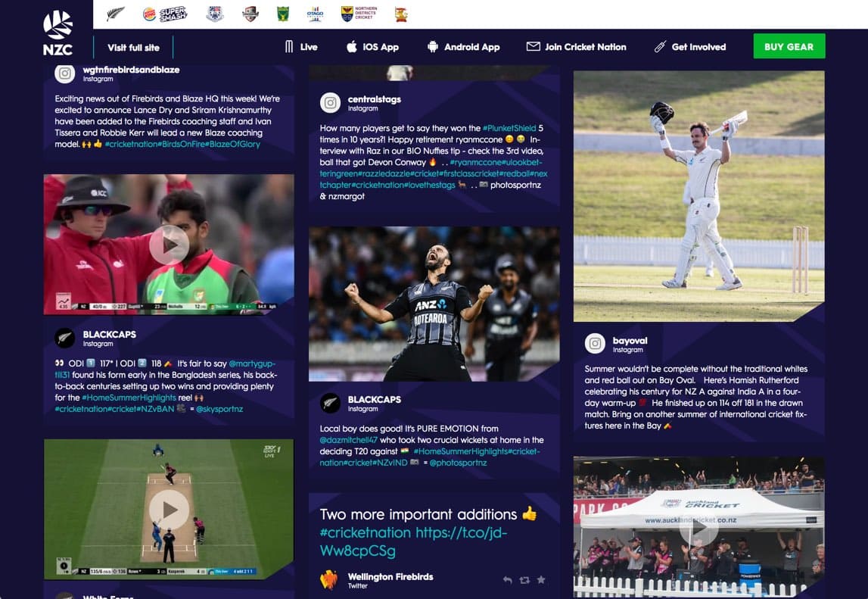
Task: Play the umpire and Bangladesh player video
Action: (x=169, y=245)
